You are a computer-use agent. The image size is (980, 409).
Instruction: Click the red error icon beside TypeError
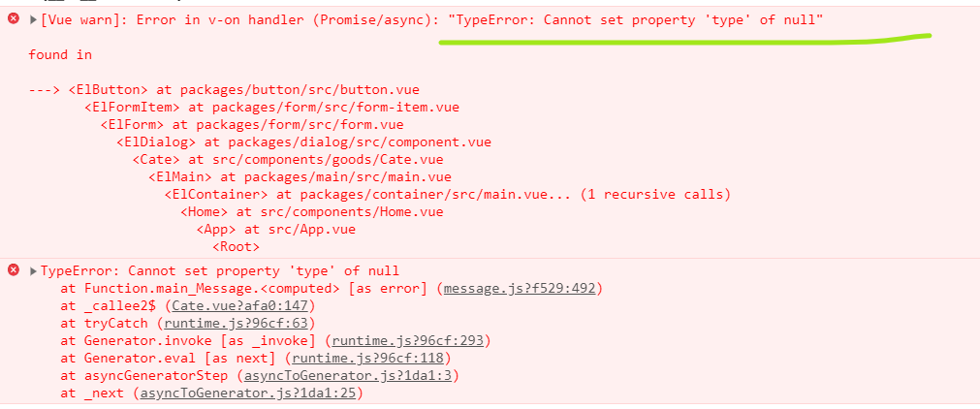point(13,270)
